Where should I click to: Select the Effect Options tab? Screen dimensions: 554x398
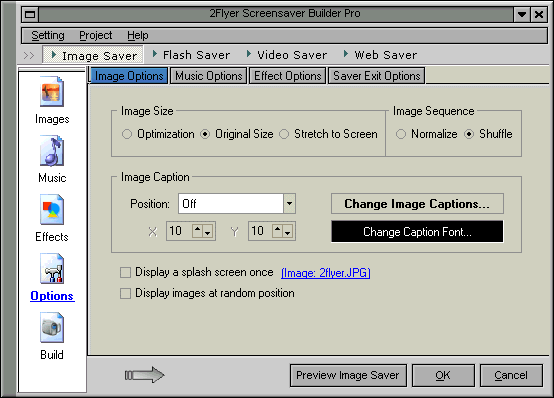click(x=288, y=76)
